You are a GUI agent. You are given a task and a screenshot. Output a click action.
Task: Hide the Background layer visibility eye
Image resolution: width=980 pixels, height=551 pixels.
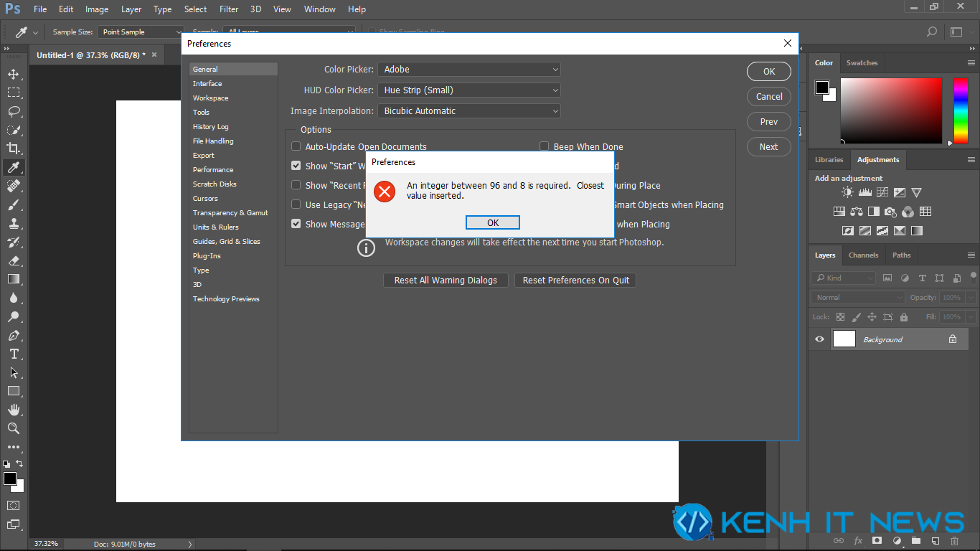[x=819, y=339]
